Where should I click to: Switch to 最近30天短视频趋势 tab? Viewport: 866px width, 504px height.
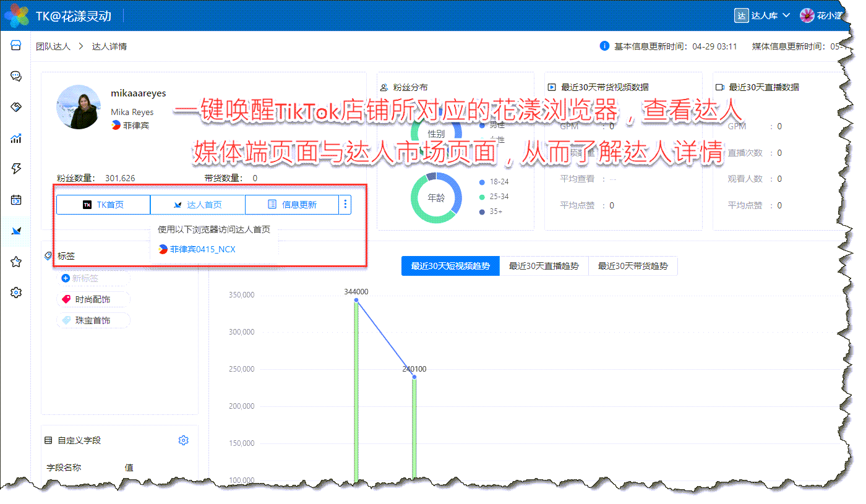point(450,266)
